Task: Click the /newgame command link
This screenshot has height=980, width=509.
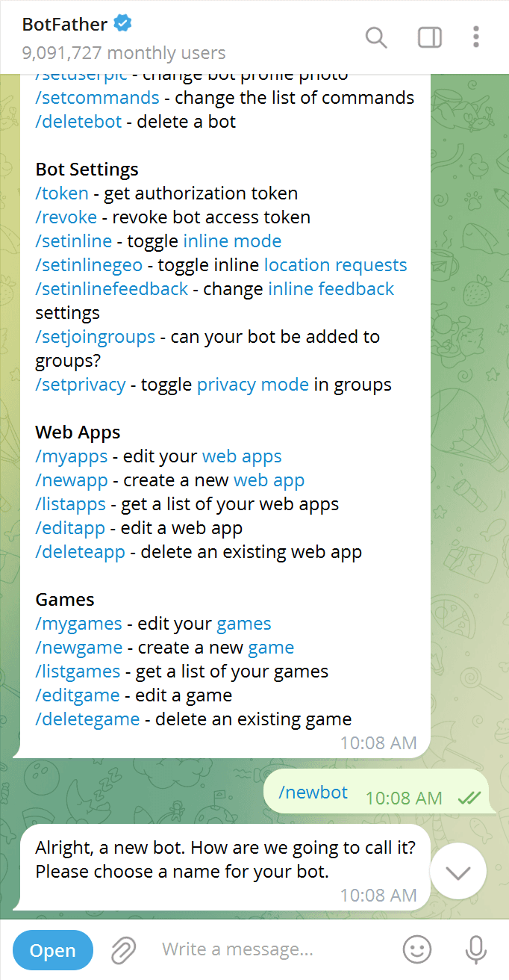Action: click(79, 648)
